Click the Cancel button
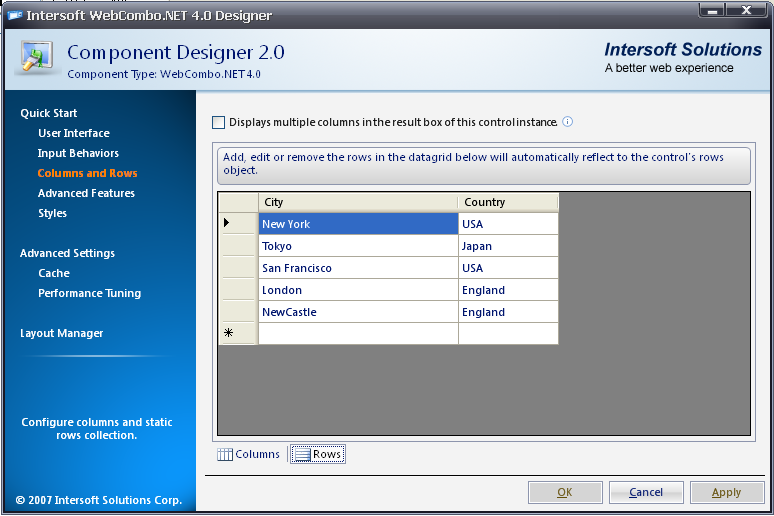774x516 pixels. click(x=645, y=492)
